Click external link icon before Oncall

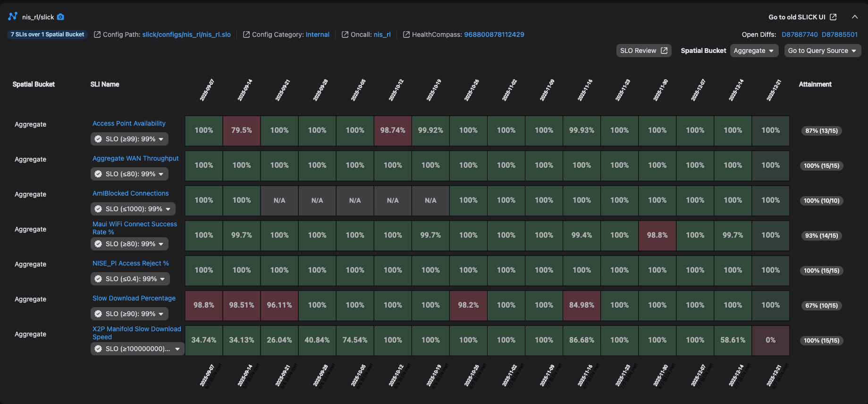coord(345,34)
